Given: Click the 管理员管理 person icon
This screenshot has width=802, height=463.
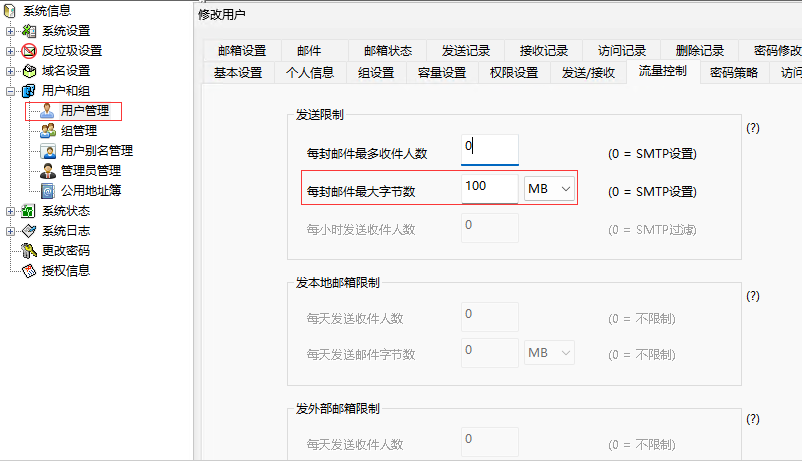Looking at the screenshot, I should point(48,171).
